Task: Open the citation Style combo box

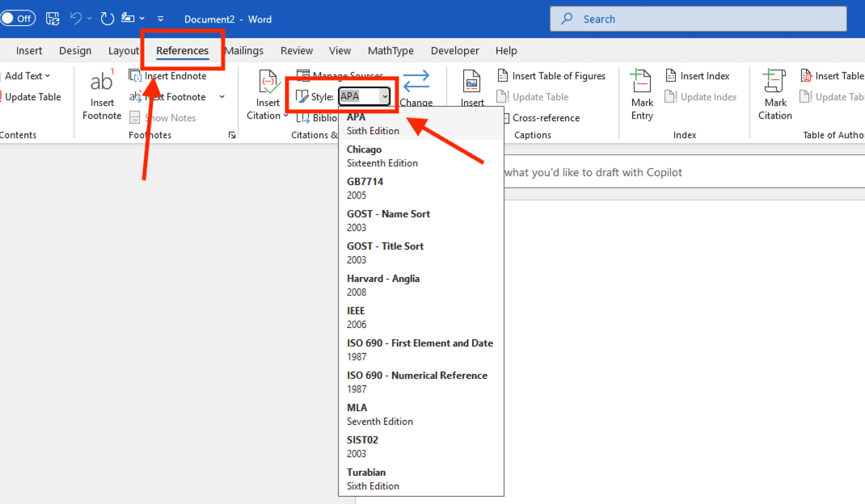Action: (x=364, y=96)
